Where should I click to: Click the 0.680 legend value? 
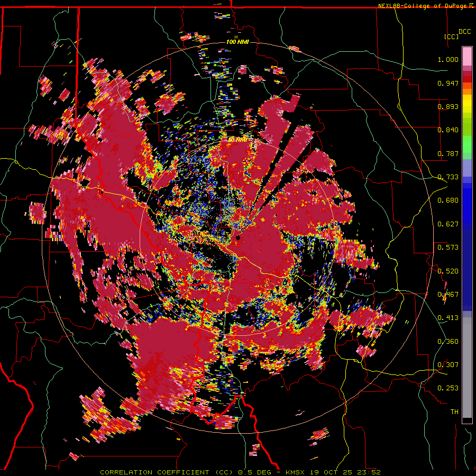tap(448, 200)
